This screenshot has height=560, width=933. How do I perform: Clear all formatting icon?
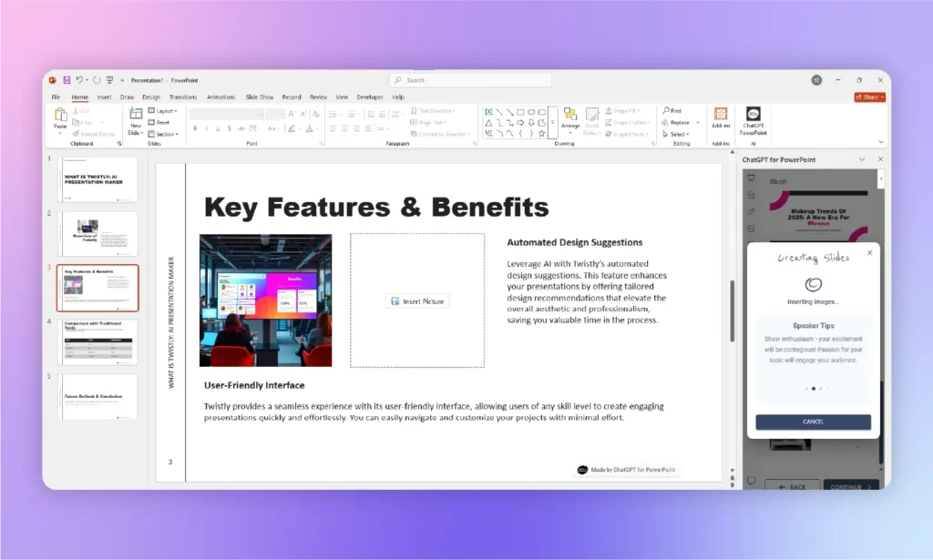(316, 114)
